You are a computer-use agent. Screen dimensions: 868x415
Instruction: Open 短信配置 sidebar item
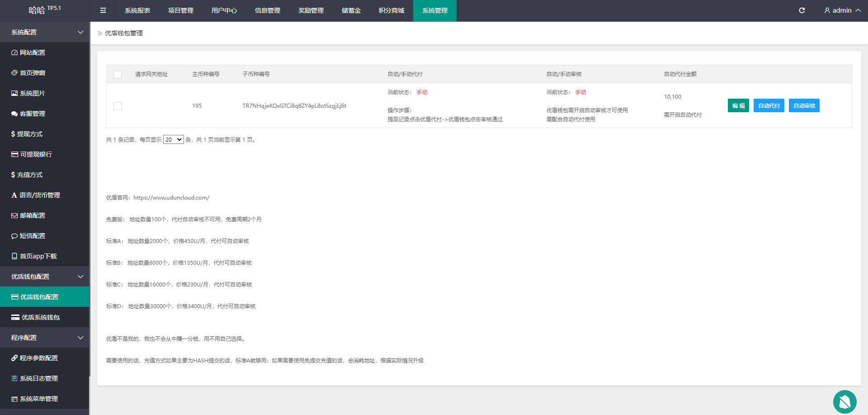click(x=33, y=236)
